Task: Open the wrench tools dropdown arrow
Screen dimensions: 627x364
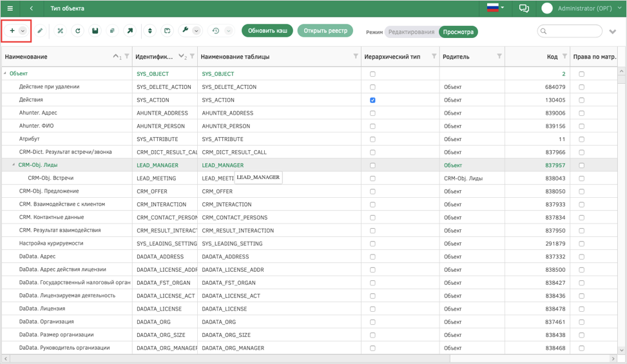Action: [197, 31]
